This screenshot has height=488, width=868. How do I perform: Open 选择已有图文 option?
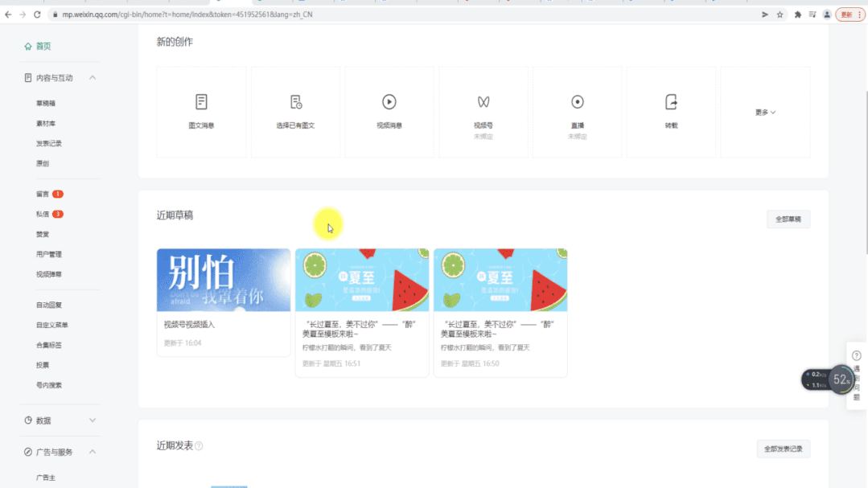click(295, 113)
